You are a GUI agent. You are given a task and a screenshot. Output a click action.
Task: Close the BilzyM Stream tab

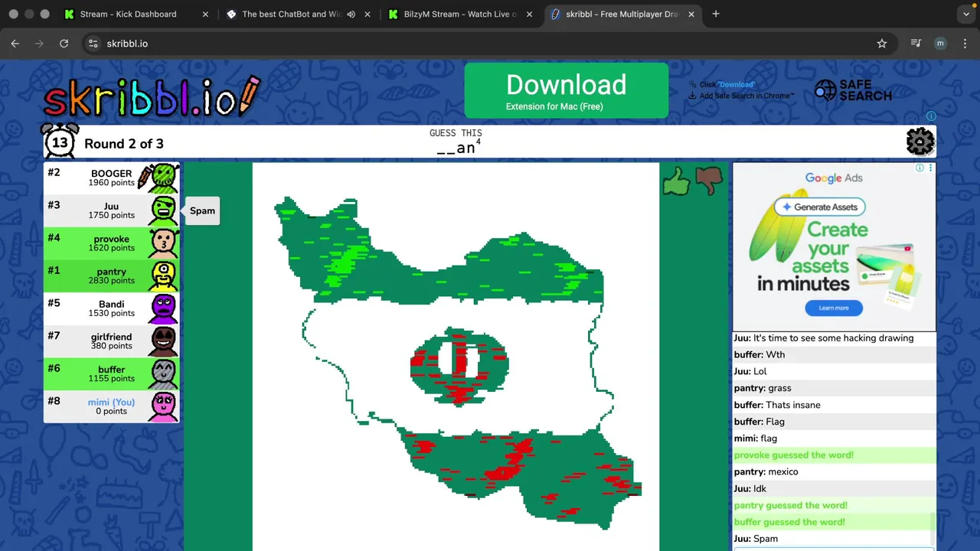(x=529, y=14)
